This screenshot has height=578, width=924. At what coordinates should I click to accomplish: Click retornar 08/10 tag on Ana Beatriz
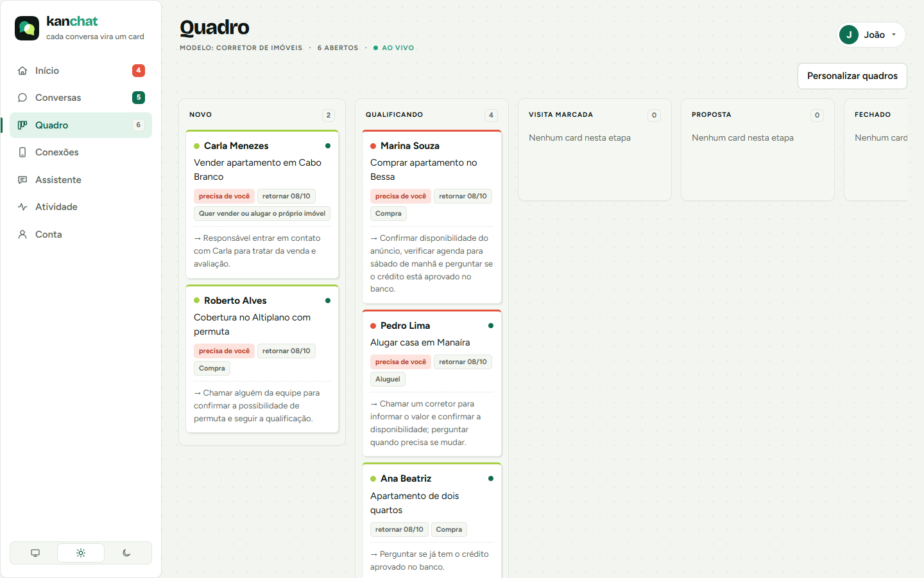coord(399,530)
